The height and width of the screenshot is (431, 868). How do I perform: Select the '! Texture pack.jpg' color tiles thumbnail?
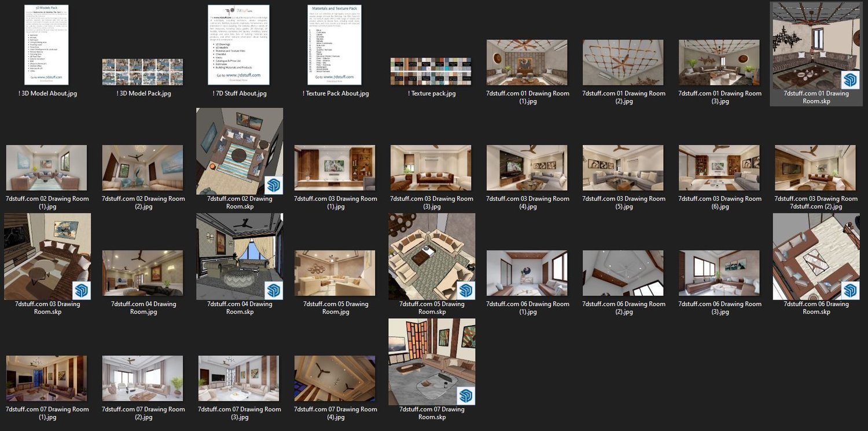click(431, 71)
